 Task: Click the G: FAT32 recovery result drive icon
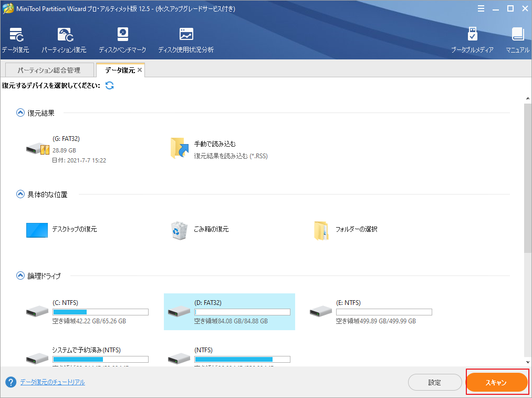click(37, 149)
